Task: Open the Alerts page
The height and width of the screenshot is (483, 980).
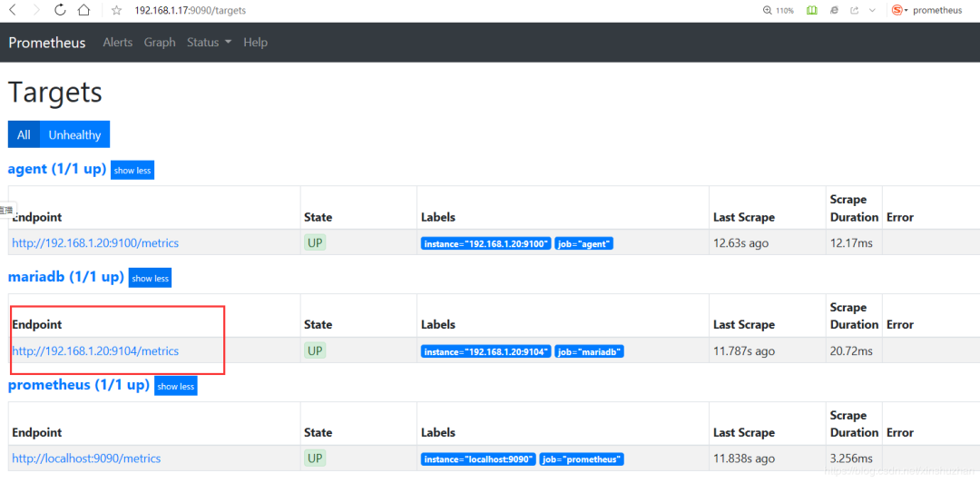Action: [117, 42]
